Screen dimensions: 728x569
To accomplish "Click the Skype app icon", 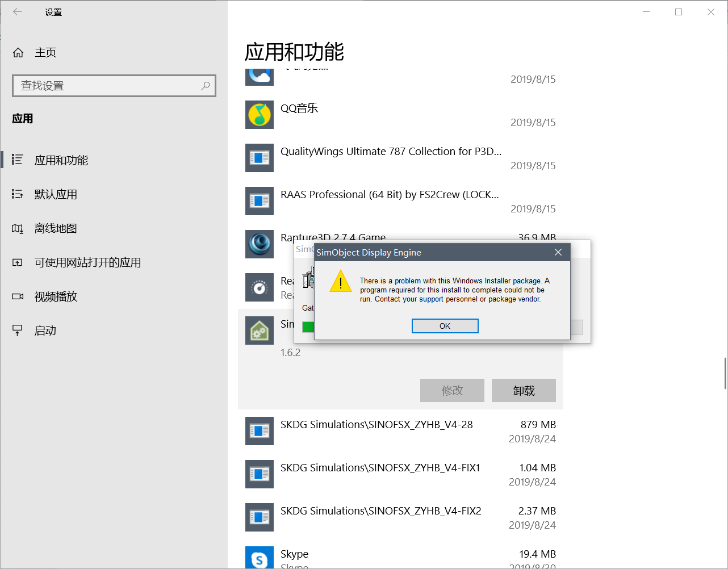I will pyautogui.click(x=260, y=558).
